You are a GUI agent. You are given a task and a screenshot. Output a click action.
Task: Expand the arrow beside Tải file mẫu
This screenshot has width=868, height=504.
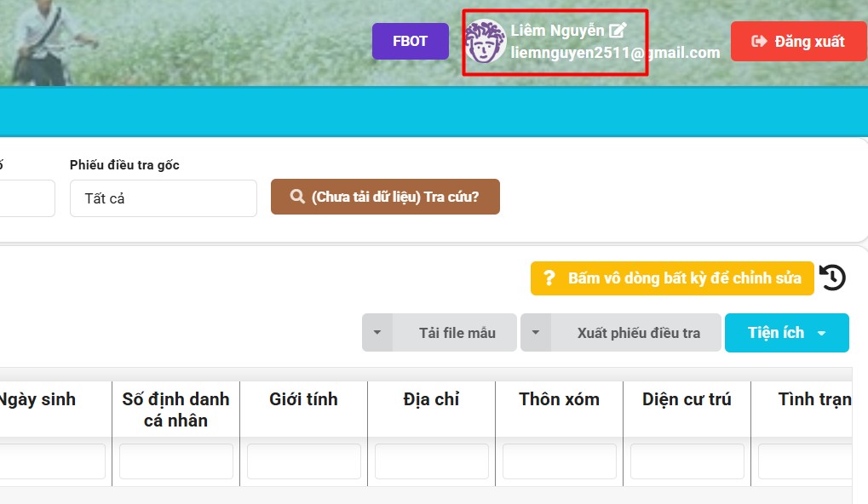[377, 333]
